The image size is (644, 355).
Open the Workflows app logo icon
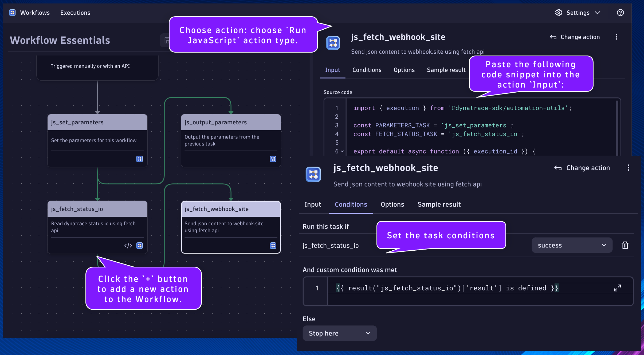pos(12,13)
